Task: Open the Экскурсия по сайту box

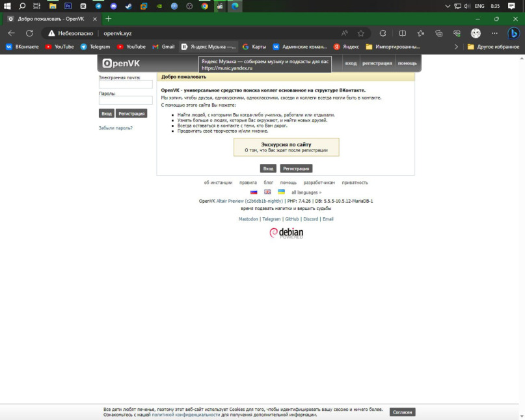Action: coord(286,147)
